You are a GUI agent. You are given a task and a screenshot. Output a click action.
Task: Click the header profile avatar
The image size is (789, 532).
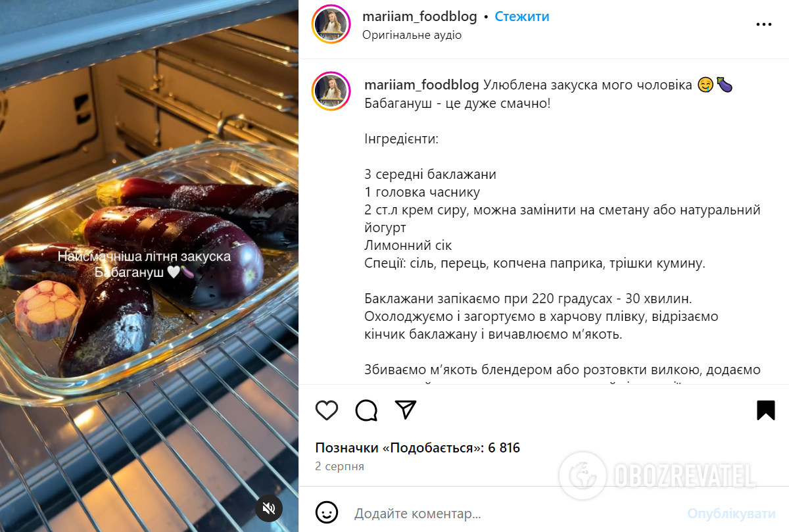click(331, 24)
